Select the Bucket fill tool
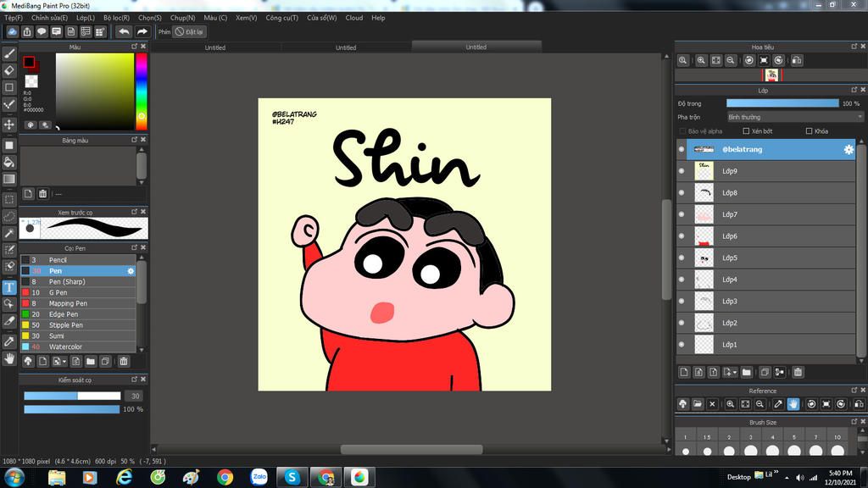 (x=9, y=162)
